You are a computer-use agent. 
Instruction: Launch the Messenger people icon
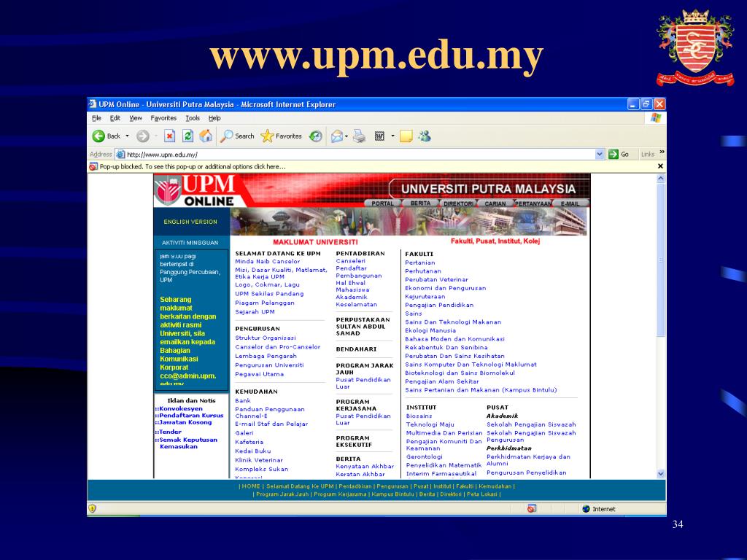tap(425, 136)
